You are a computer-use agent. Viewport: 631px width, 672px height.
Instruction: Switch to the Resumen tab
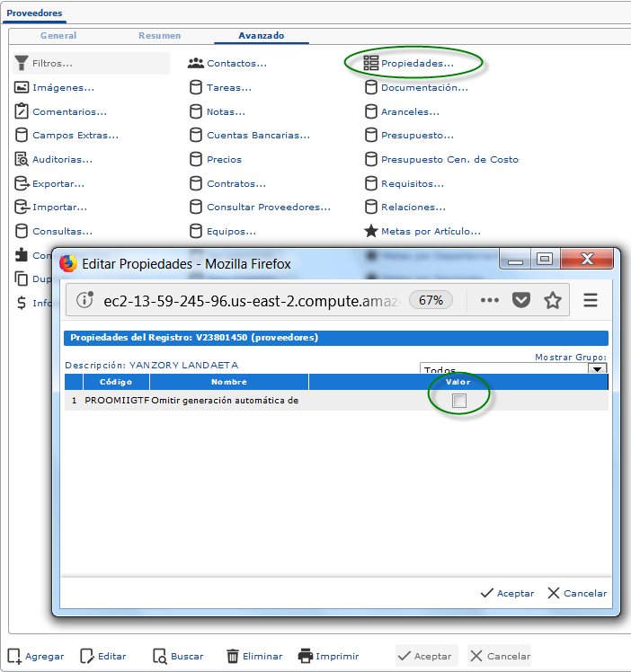click(159, 36)
